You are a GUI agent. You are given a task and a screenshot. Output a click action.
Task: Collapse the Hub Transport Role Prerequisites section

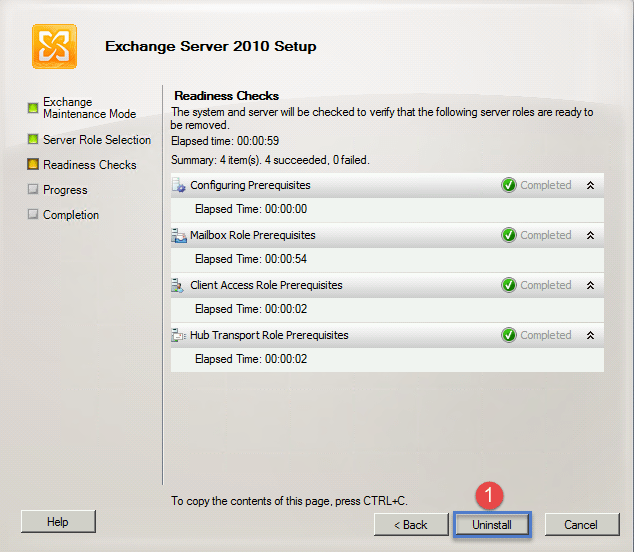click(x=590, y=335)
